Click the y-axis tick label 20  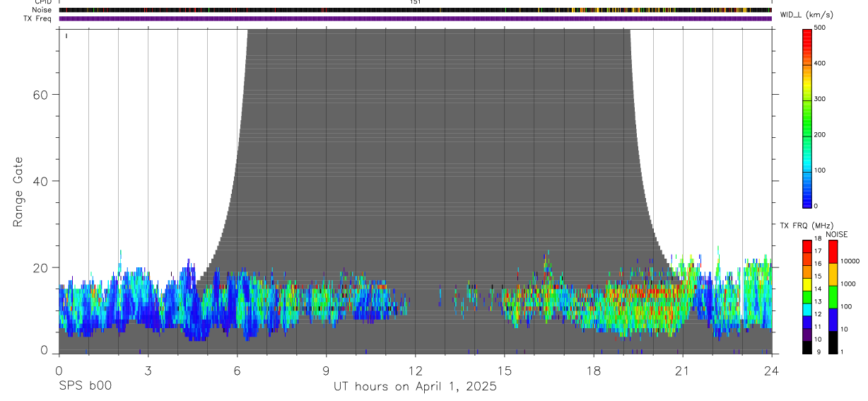(40, 268)
